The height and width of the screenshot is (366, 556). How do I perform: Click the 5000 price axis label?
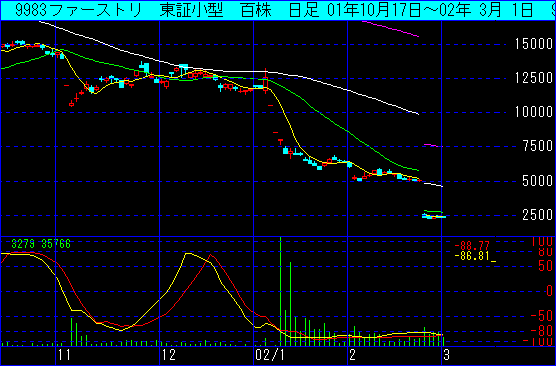click(538, 181)
